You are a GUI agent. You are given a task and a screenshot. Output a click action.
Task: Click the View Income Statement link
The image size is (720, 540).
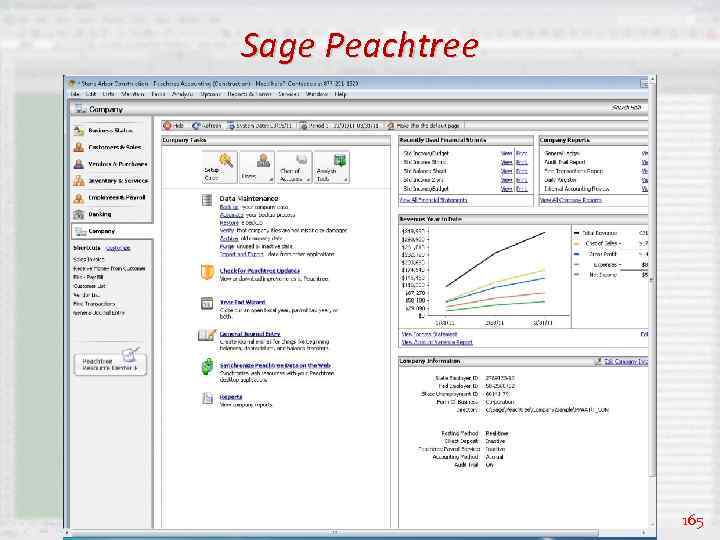coord(429,334)
